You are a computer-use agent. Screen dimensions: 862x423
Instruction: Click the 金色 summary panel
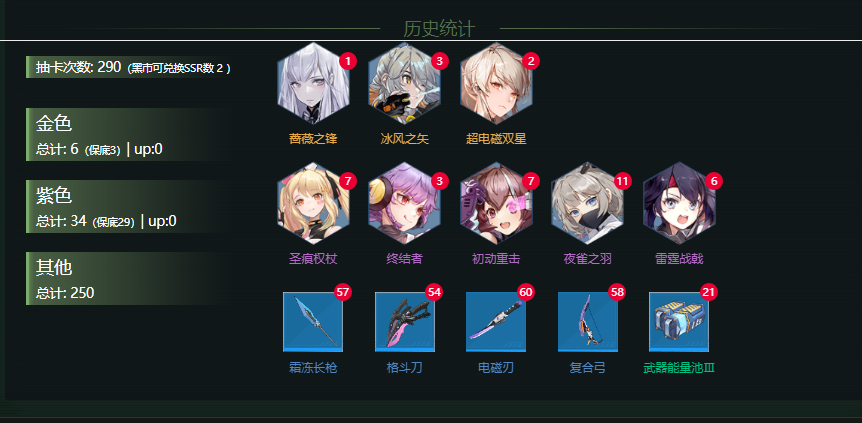[x=128, y=134]
